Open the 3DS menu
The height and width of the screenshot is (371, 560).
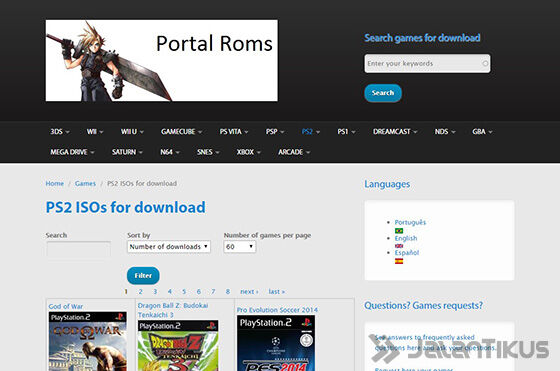coord(60,132)
